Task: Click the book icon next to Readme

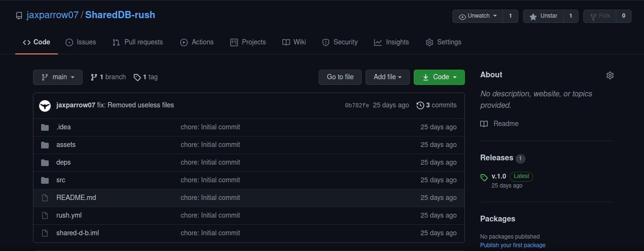Action: pos(484,124)
